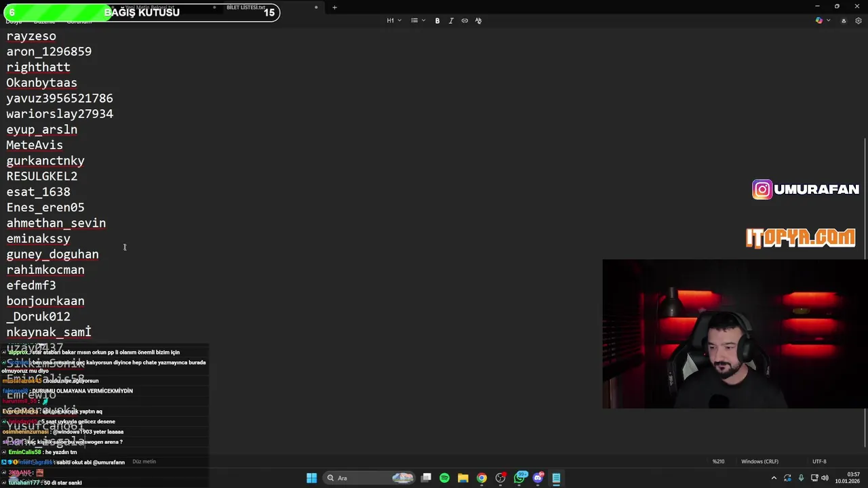Click the text line guney_doguhan

click(x=52, y=254)
